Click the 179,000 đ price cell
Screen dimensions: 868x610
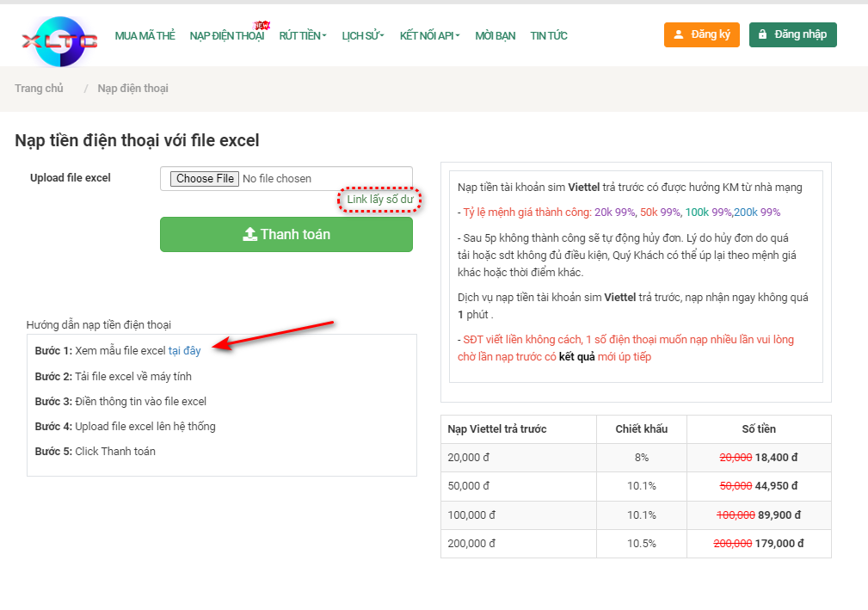coord(759,544)
